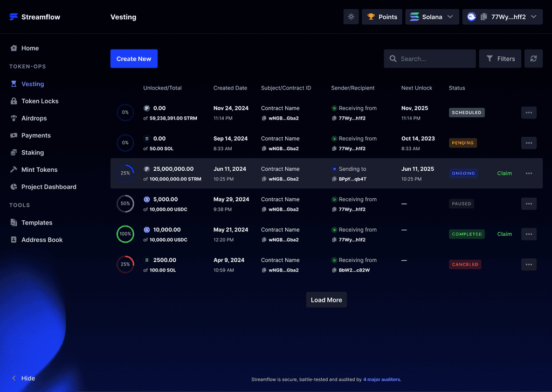The width and height of the screenshot is (552, 392).
Task: Collapse the sidebar with the Hide control
Action: (x=23, y=379)
